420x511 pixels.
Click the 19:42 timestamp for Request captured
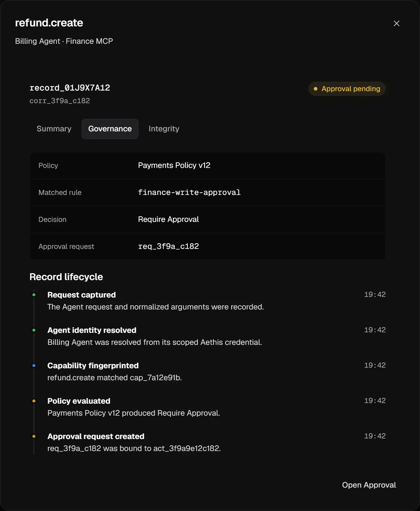click(x=375, y=294)
